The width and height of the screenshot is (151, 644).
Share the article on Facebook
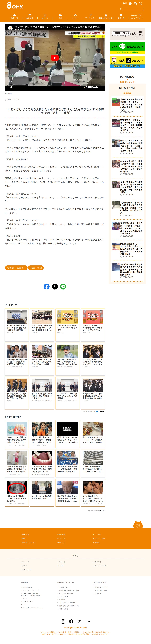pyautogui.click(x=46, y=286)
